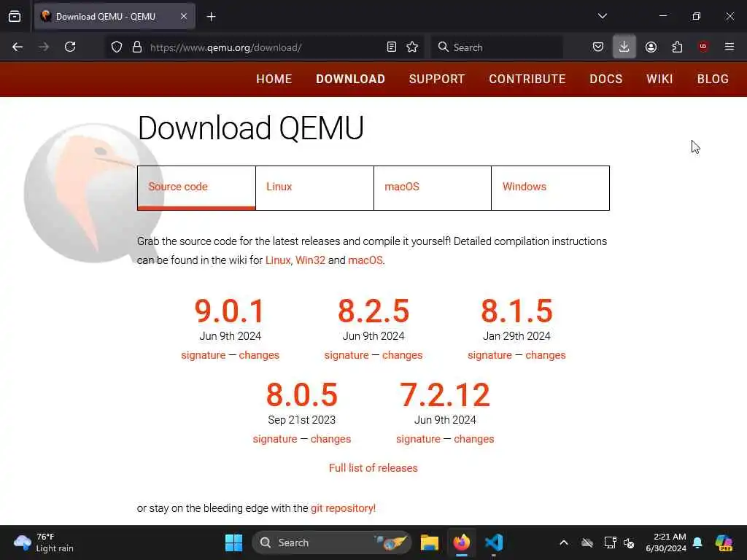Click the network display tray icon
747x560 pixels.
pyautogui.click(x=610, y=542)
